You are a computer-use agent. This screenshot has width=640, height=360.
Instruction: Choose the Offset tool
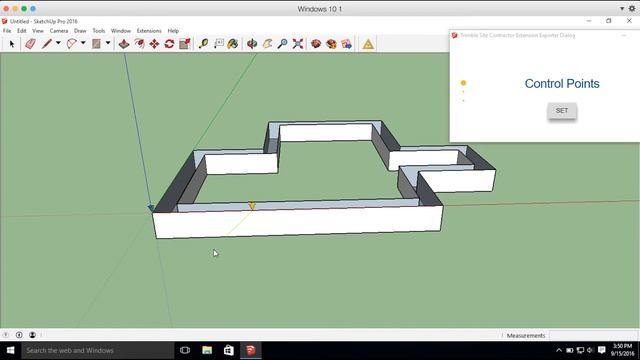139,44
